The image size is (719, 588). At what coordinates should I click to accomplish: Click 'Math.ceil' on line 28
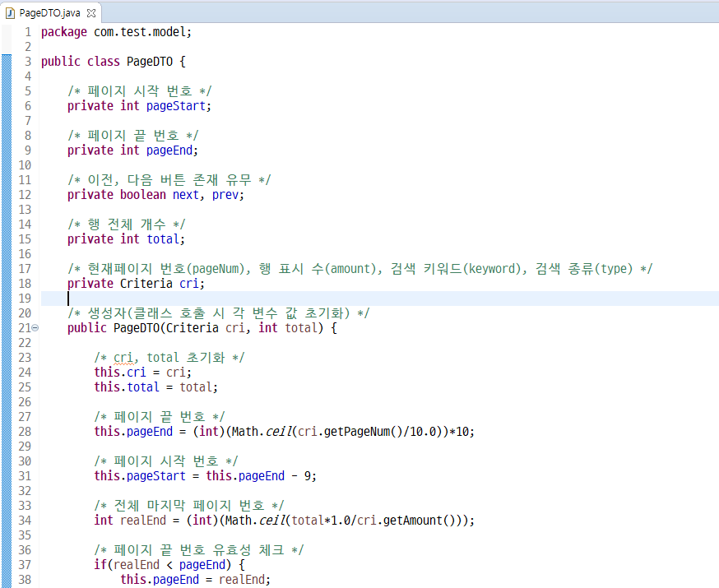click(262, 432)
